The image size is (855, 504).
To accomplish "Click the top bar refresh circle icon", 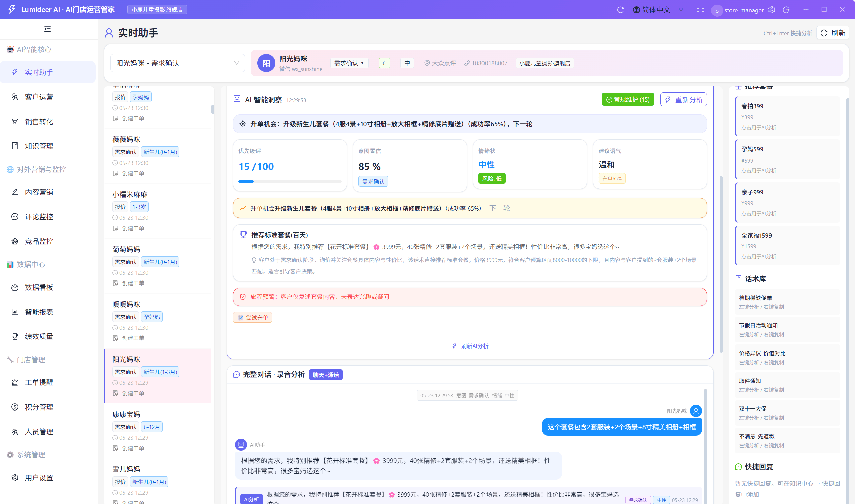I will pos(621,10).
